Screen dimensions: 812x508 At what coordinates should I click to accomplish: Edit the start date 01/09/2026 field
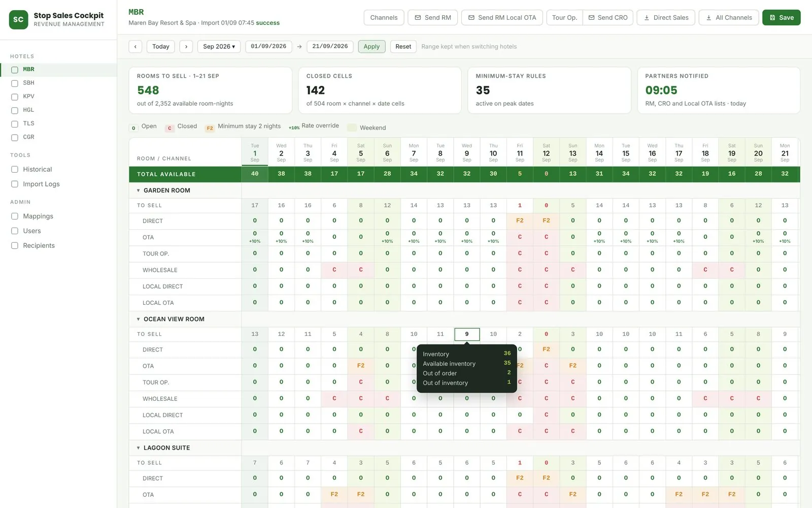pos(268,47)
